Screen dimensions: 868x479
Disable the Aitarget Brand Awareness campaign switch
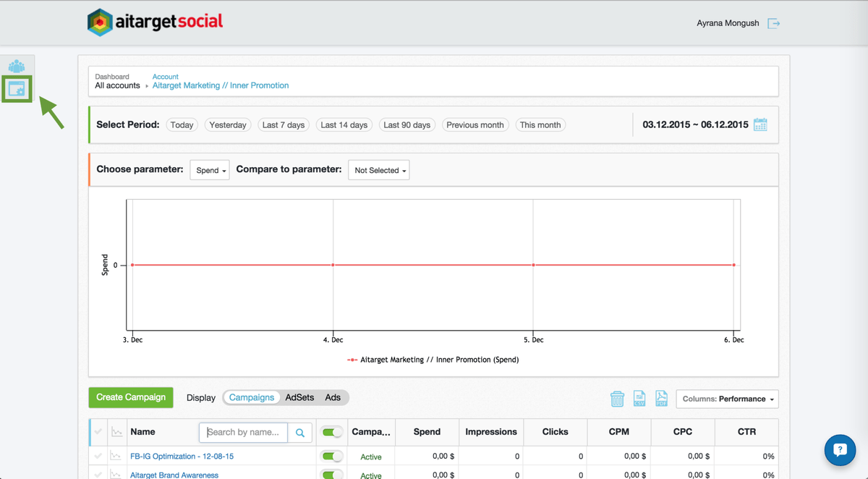[x=332, y=475]
